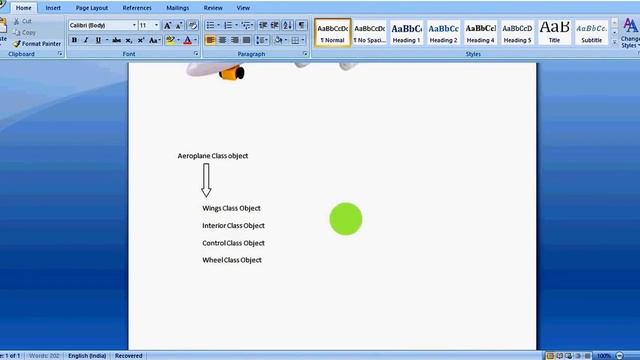The width and height of the screenshot is (640, 360).
Task: Toggle bold formatting
Action: [74, 40]
